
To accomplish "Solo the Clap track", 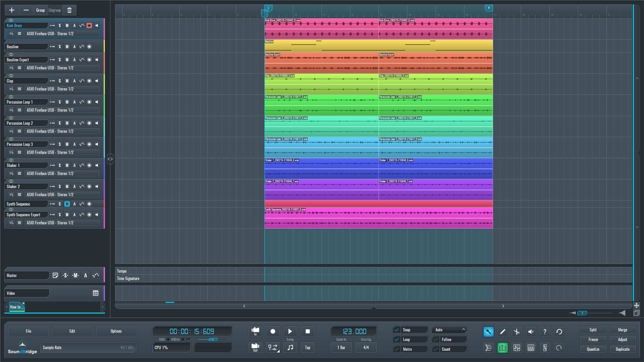I will pyautogui.click(x=60, y=81).
